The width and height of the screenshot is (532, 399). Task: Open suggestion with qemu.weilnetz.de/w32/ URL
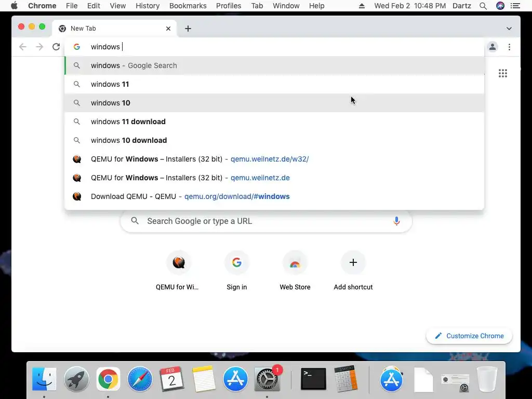[x=274, y=159]
